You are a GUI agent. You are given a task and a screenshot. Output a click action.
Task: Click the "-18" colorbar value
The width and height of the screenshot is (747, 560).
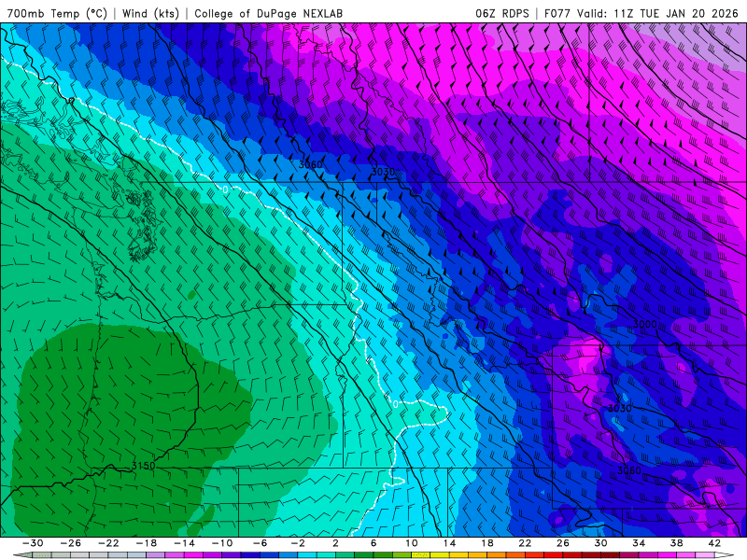[x=147, y=543]
